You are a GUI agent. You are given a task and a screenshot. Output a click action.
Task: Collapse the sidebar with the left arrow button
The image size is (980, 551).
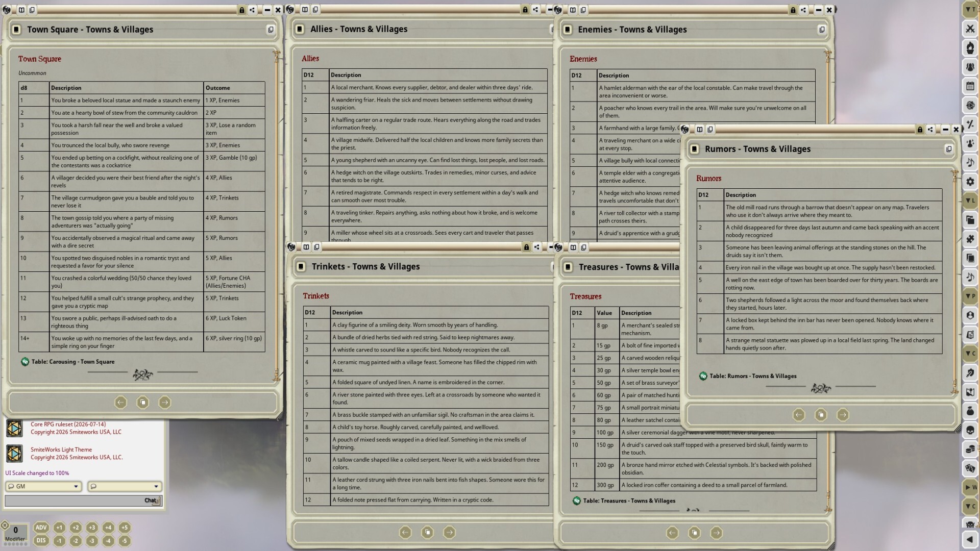(x=970, y=539)
